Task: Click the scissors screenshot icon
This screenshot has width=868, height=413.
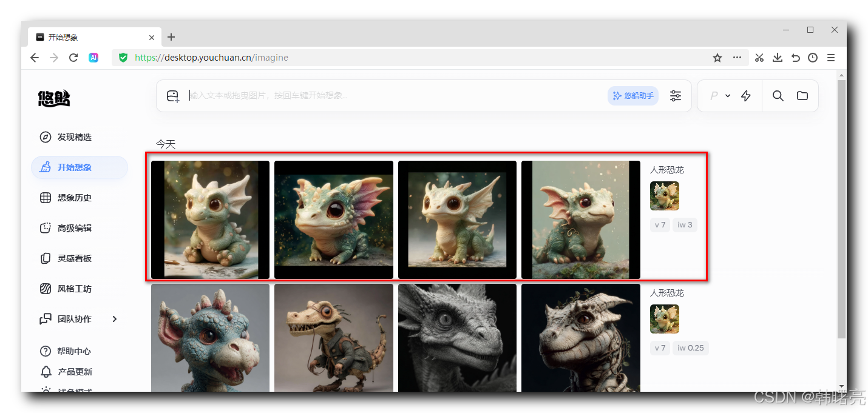Action: point(759,58)
